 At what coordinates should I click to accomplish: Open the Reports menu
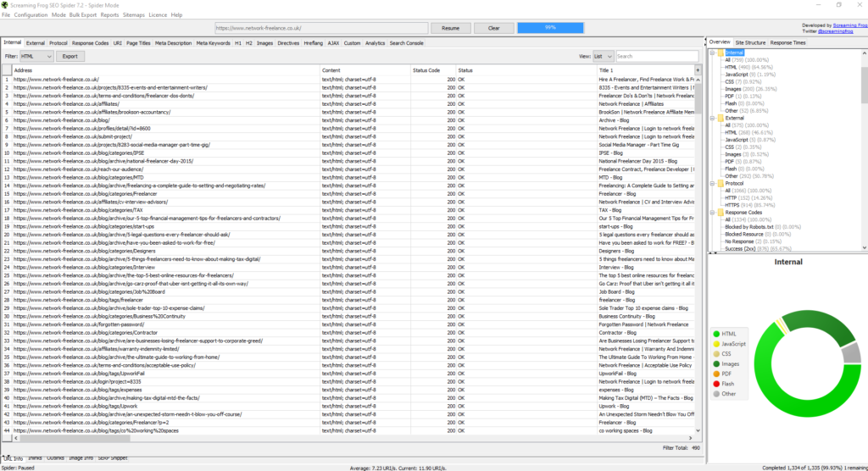tap(109, 15)
